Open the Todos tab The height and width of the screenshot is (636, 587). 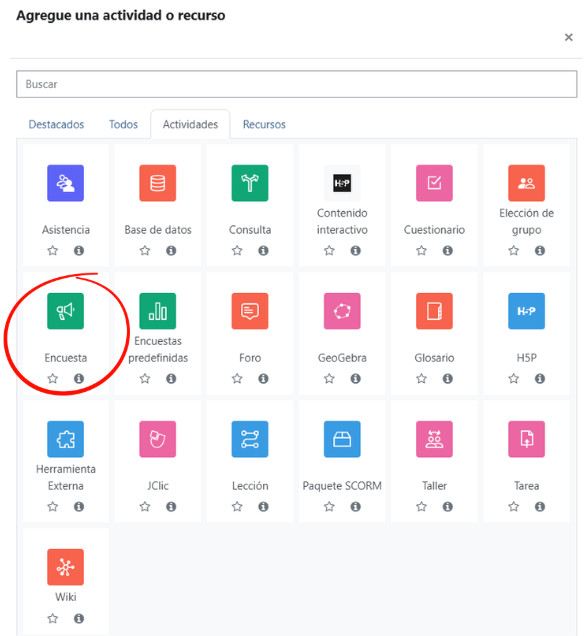pos(123,124)
